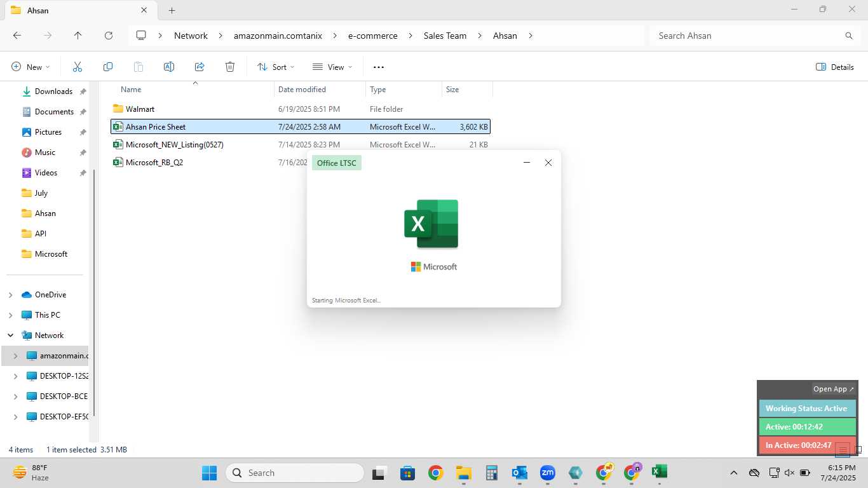Click the battery tray icon
Screen dimensions: 868x488
805,473
